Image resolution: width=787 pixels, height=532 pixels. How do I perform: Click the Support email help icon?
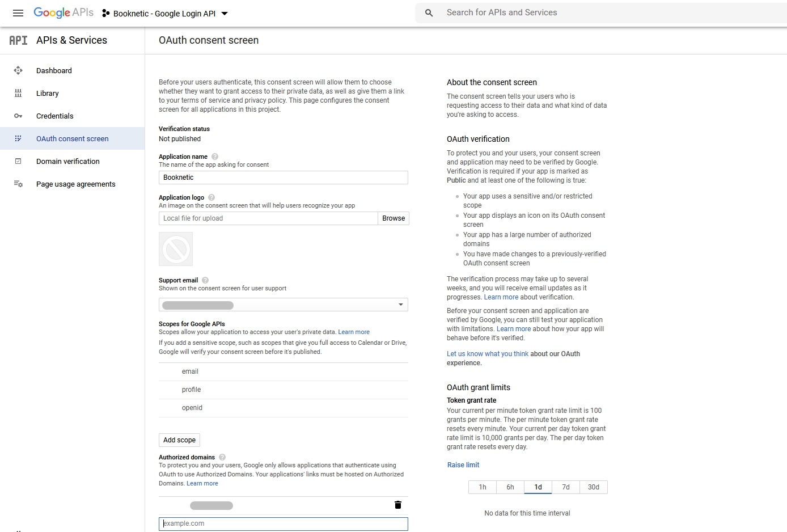click(x=205, y=280)
